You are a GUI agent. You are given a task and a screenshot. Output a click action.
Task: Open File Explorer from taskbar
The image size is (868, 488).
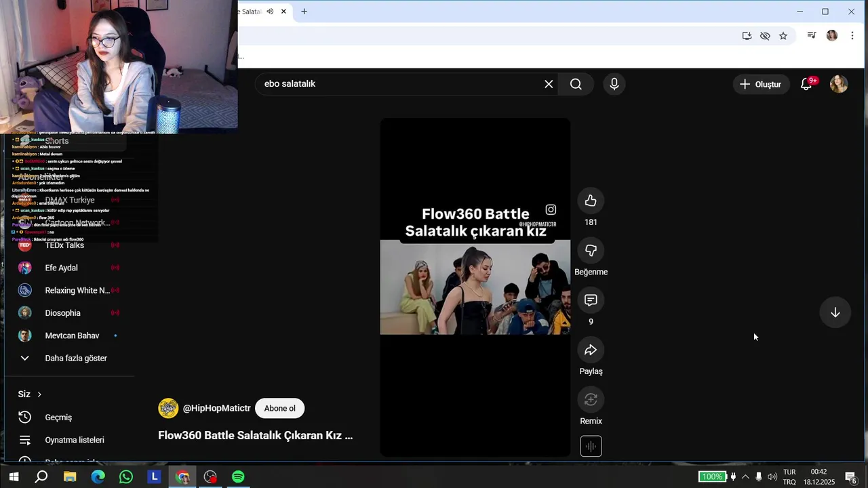70,477
